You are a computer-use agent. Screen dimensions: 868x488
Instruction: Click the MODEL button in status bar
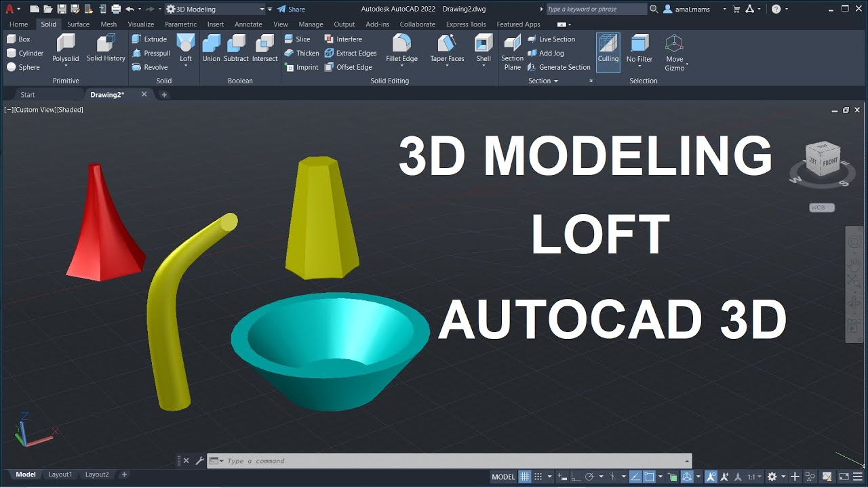click(x=503, y=476)
